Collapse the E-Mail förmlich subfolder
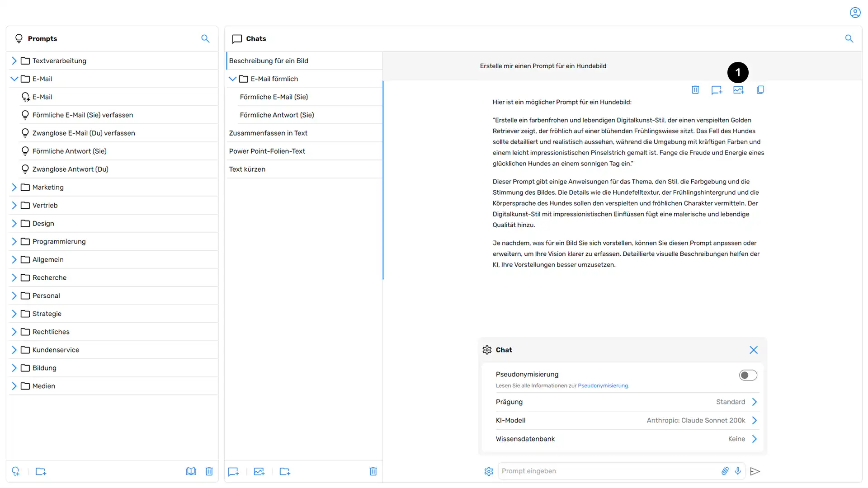The height and width of the screenshot is (488, 868). (232, 79)
